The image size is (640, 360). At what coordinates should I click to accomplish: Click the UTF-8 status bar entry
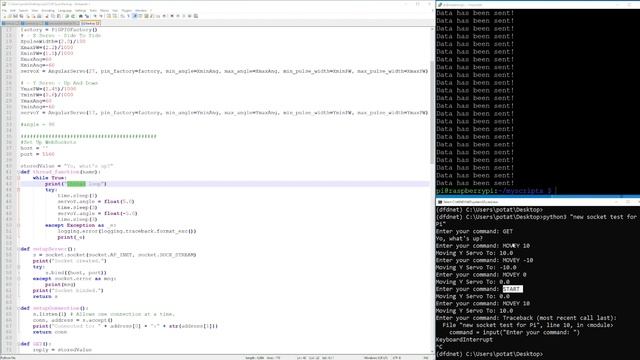(x=397, y=358)
